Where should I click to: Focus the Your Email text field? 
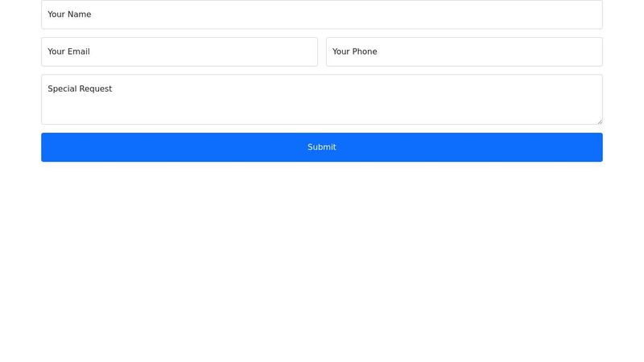[x=180, y=51]
